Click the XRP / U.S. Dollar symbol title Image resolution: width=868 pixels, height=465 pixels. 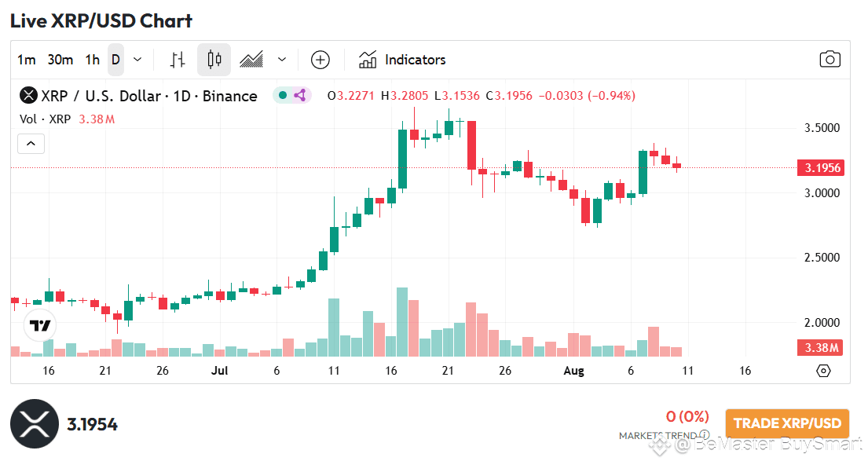coord(149,97)
